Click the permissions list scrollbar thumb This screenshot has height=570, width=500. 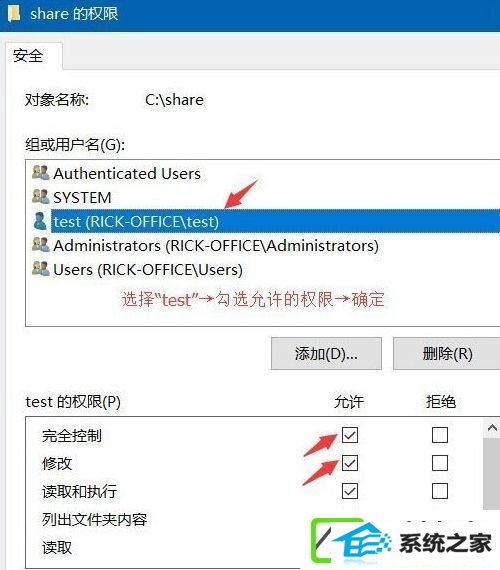pos(492,474)
